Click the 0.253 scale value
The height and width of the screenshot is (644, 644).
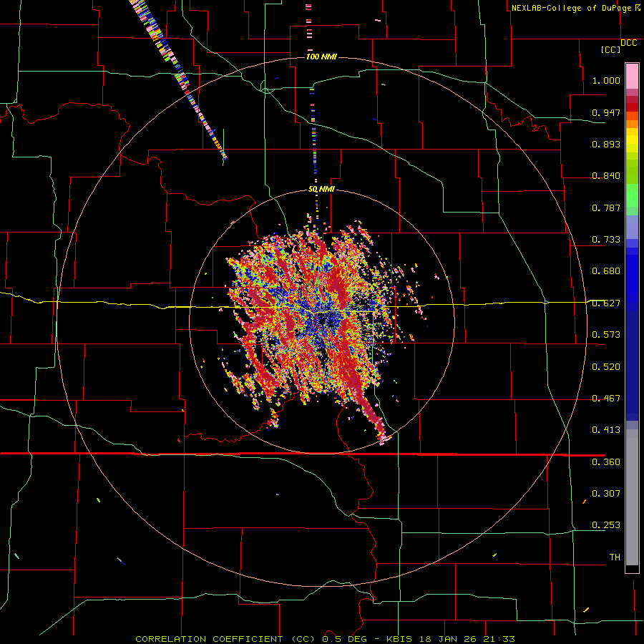pos(606,525)
